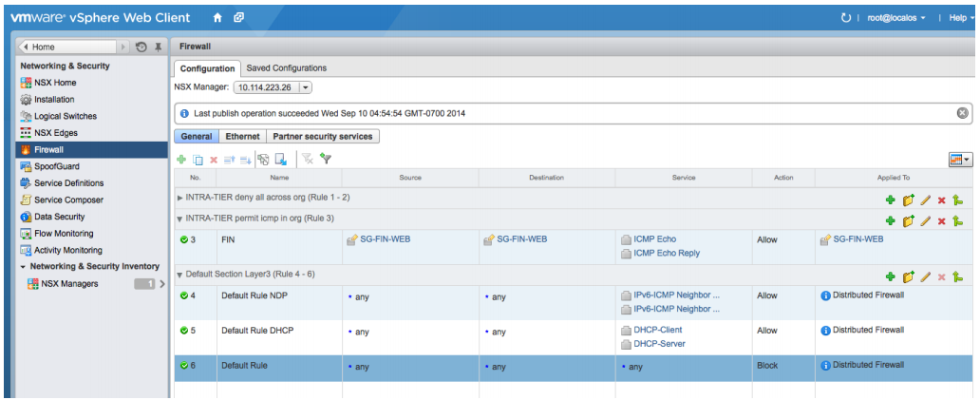Click the vSphere Home icon in header
The width and height of the screenshot is (980, 400).
coord(217,18)
